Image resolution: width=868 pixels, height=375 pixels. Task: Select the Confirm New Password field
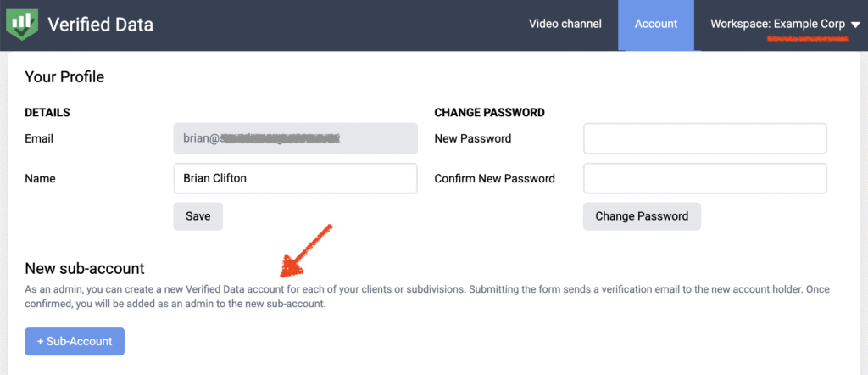[704, 179]
